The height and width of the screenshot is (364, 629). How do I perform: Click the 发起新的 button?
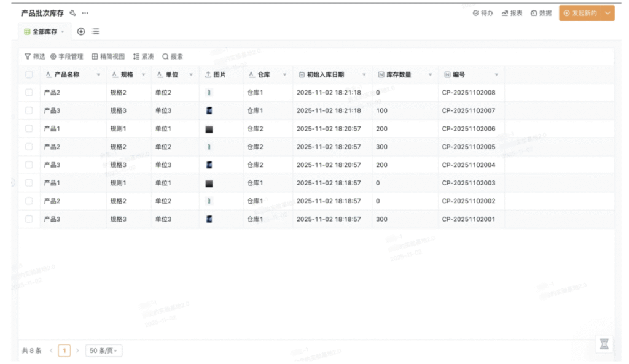[580, 13]
